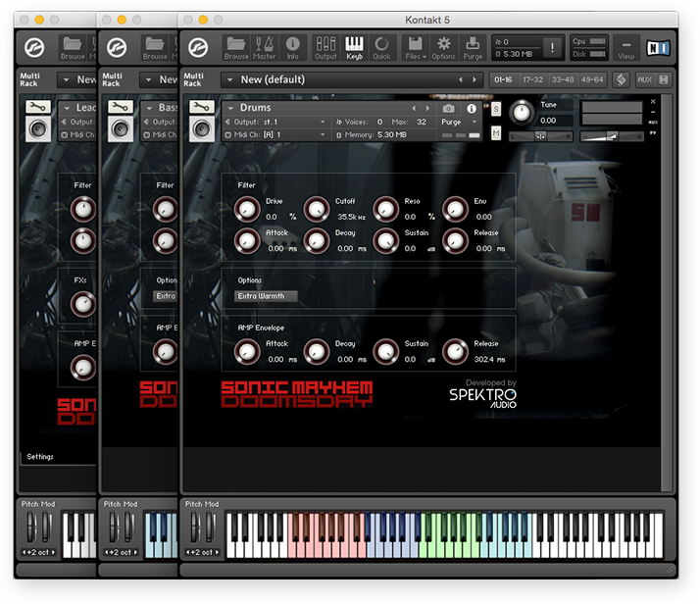The height and width of the screenshot is (604, 700).
Task: Click the Mod wheel in front window
Action: pos(211,528)
